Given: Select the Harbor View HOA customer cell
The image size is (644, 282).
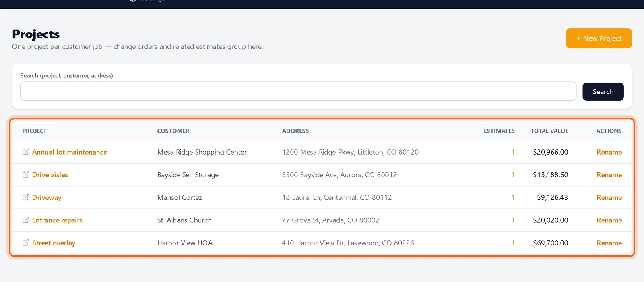Looking at the screenshot, I should pos(185,243).
